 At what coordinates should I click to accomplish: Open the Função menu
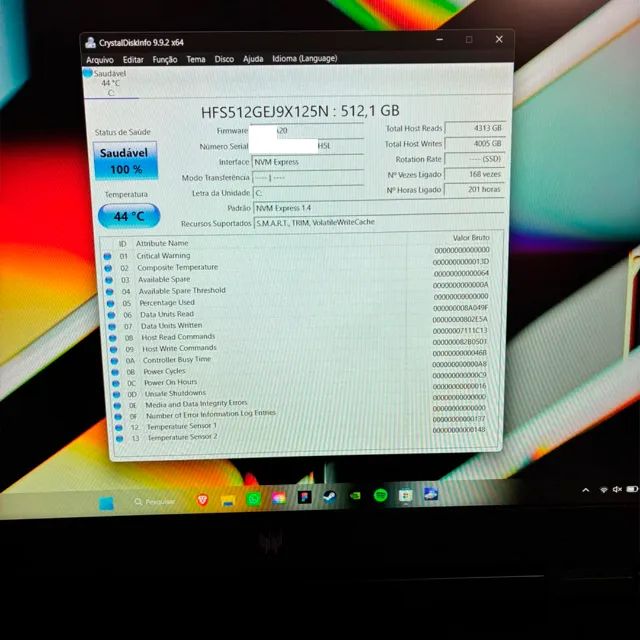coord(165,60)
